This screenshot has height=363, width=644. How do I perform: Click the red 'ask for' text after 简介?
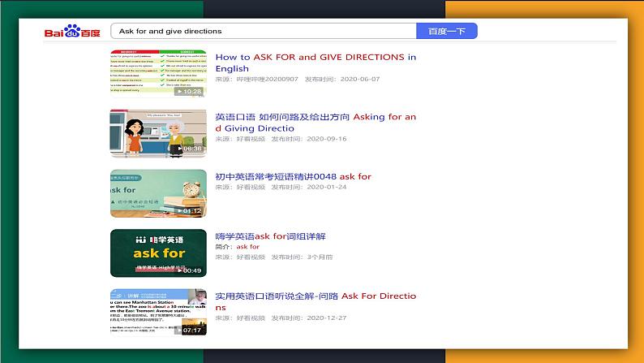[247, 247]
